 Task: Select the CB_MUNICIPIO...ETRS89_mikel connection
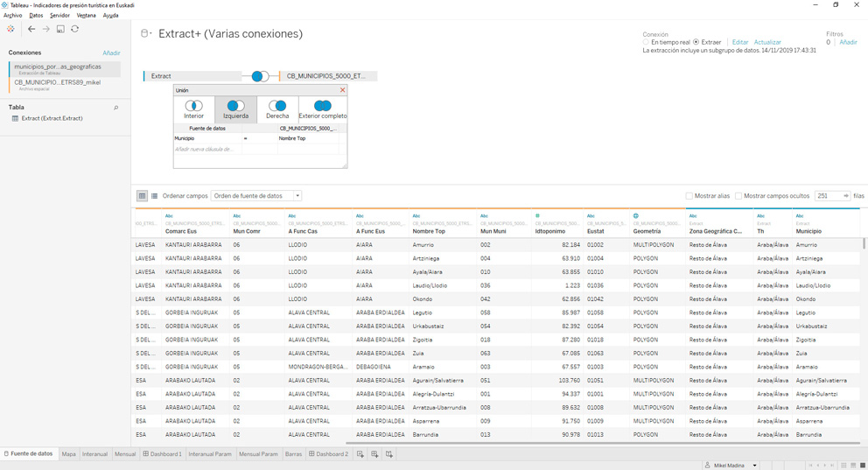(64, 85)
